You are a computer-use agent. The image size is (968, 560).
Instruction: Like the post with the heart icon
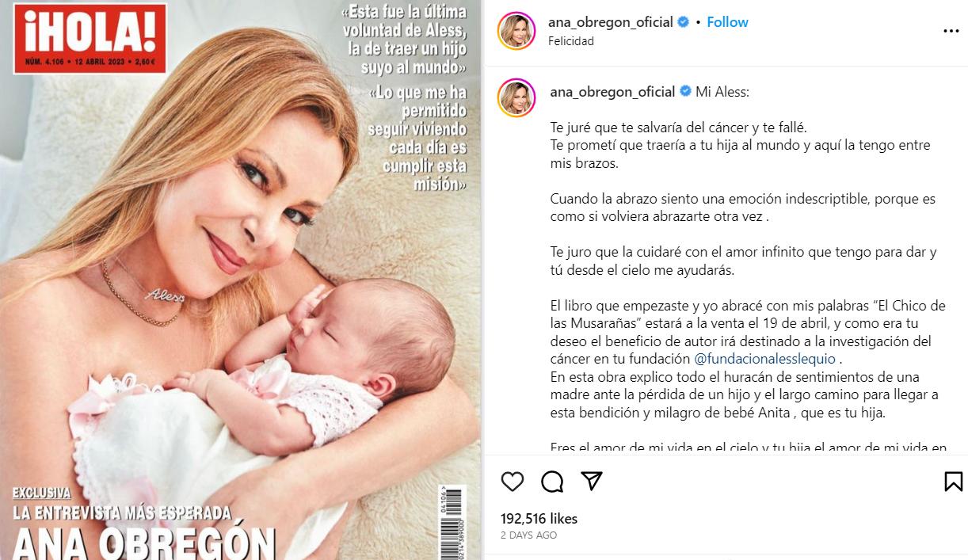pos(513,481)
